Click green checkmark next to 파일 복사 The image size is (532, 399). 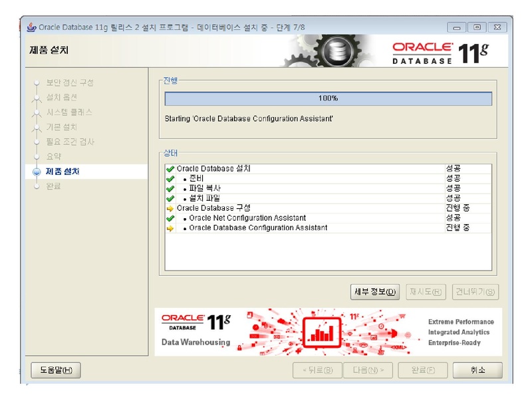point(170,189)
